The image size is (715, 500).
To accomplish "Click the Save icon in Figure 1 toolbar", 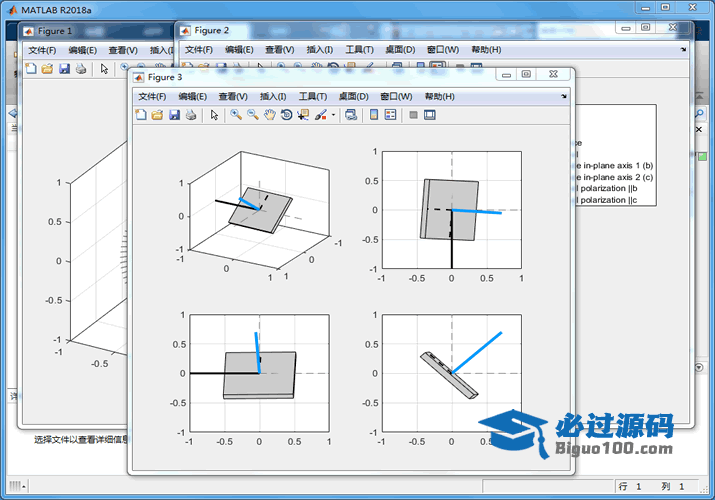I will click(64, 69).
